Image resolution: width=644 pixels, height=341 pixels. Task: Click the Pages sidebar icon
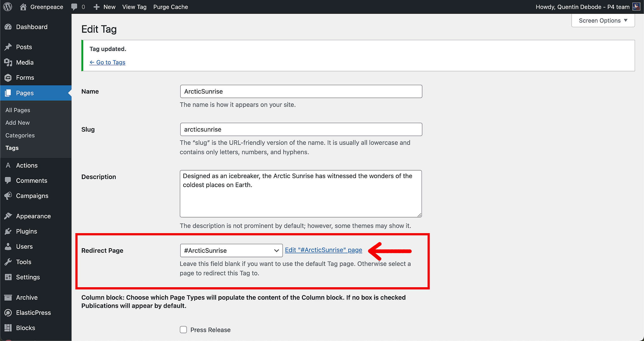[x=8, y=93]
